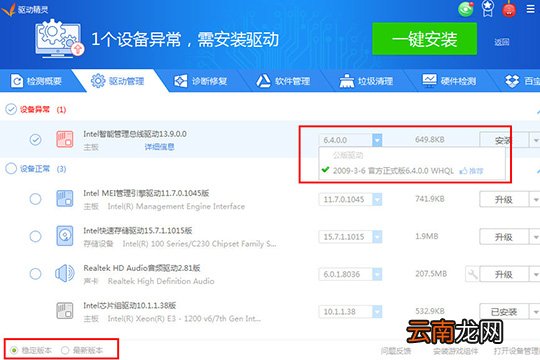This screenshot has width=540, height=360.
Task: Click the red mascot icon in title bar
Action: pos(509,9)
